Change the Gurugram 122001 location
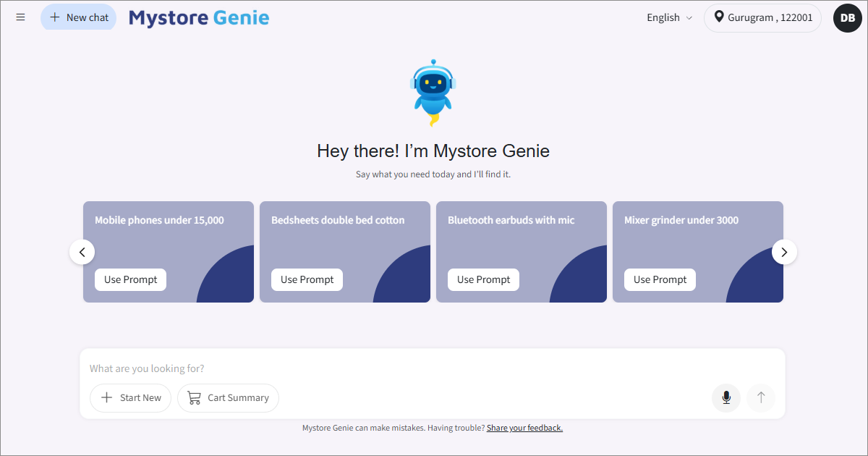Screen dimensions: 868x456 pos(762,17)
